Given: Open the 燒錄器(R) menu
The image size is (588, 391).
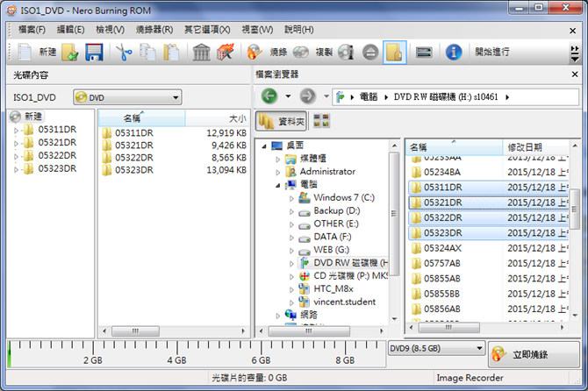Looking at the screenshot, I should click(x=154, y=30).
